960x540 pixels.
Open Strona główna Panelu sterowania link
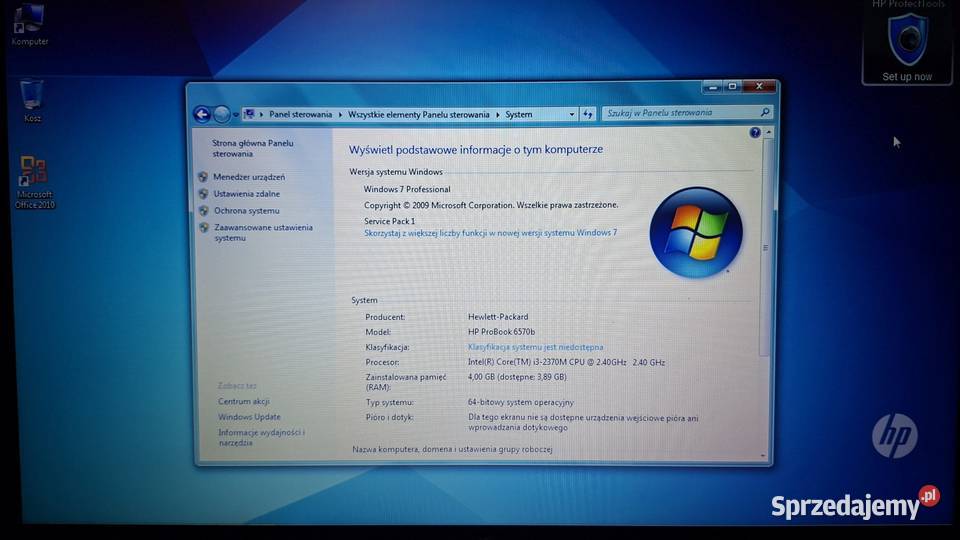click(253, 148)
